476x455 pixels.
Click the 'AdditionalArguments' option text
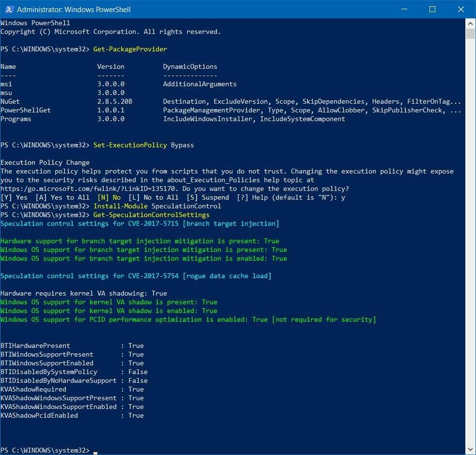click(x=200, y=84)
